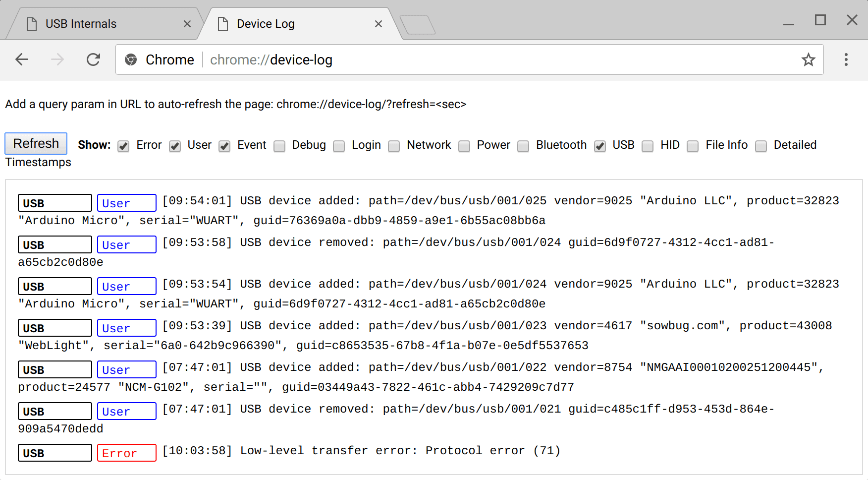Screen dimensions: 868x480
Task: Enable the Debug log filter
Action: coord(279,146)
